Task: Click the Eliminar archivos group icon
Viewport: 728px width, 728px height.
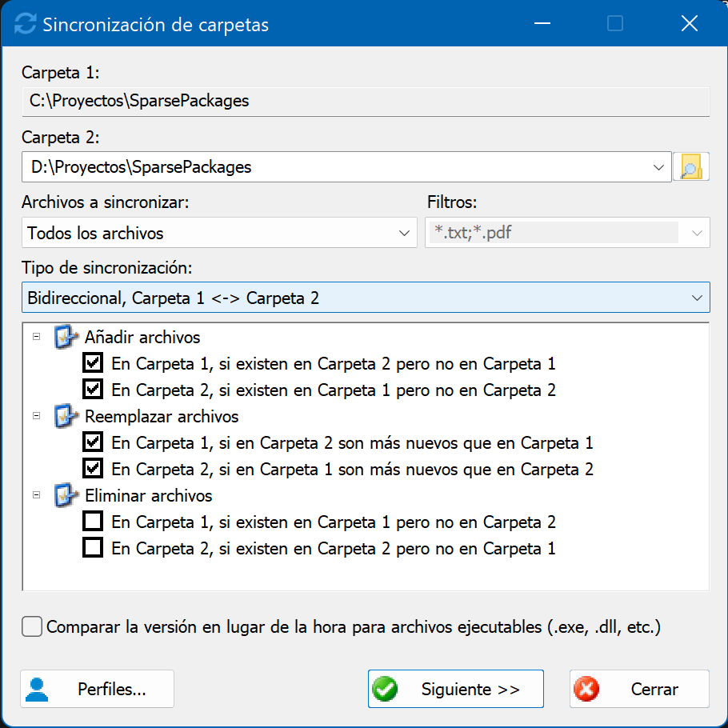Action: (x=66, y=495)
